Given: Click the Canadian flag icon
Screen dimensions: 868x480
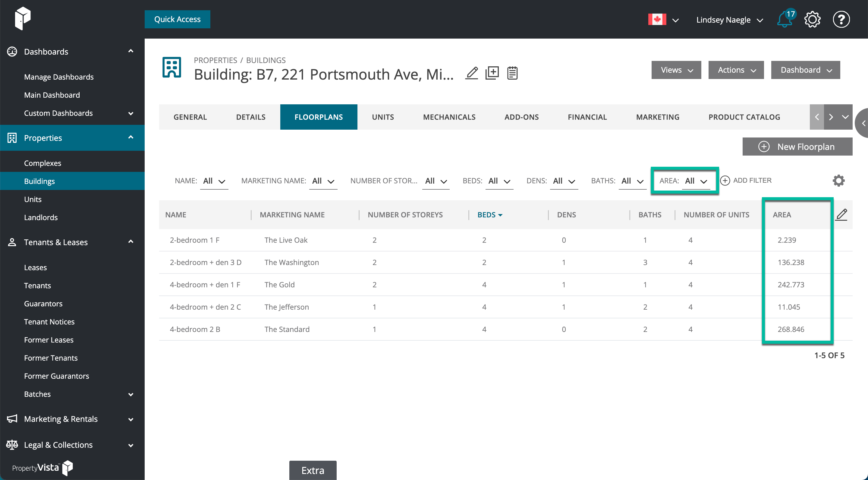Looking at the screenshot, I should 657,19.
